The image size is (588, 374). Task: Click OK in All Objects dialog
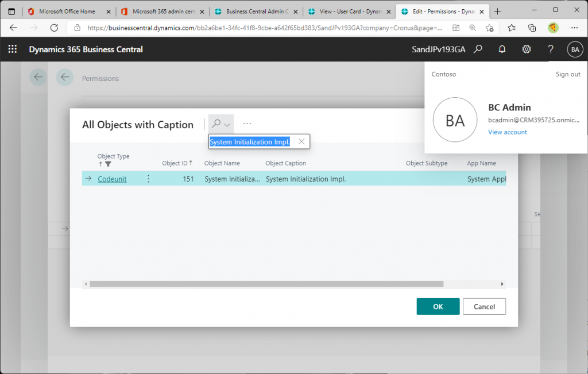(438, 306)
